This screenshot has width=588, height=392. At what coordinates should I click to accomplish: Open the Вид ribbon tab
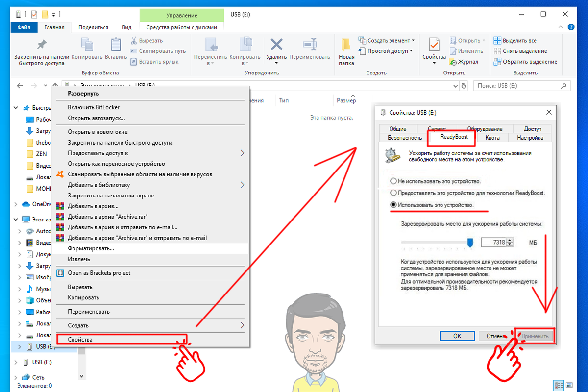127,28
